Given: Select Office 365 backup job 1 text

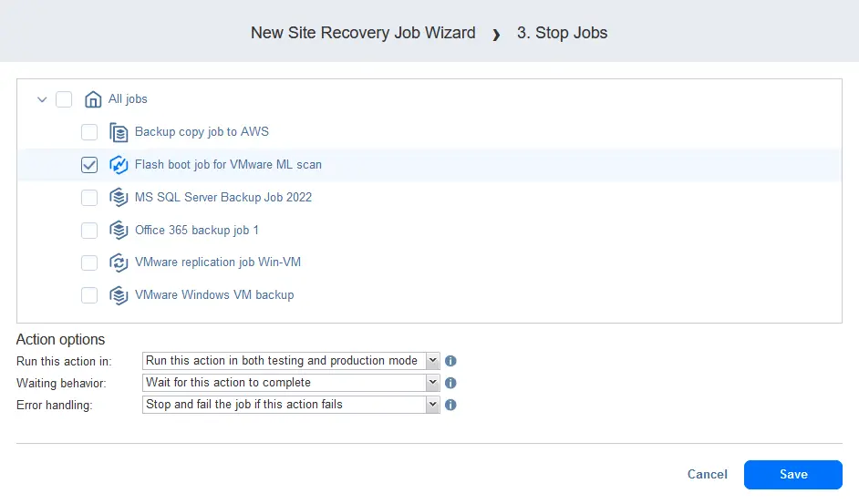Looking at the screenshot, I should pos(197,230).
